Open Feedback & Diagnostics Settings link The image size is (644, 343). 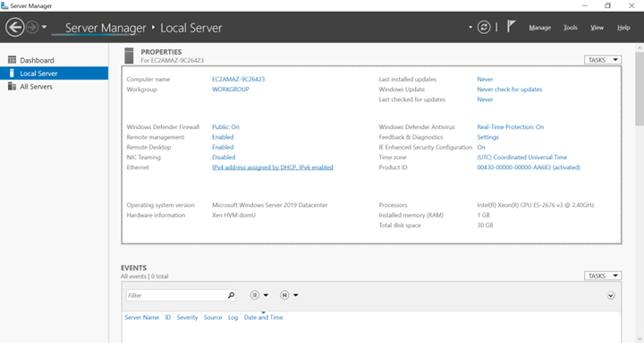487,137
